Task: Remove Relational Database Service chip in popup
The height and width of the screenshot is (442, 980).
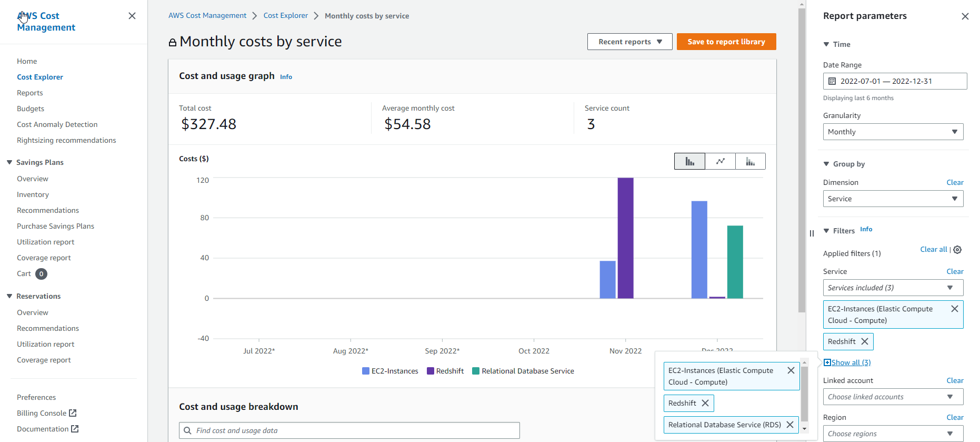Action: tap(789, 425)
